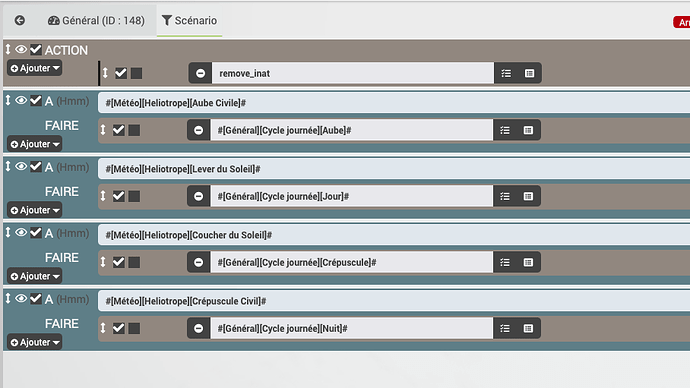Open Ajouter dropdown in ACTION block
Screen dimensions: 690x388
click(x=35, y=68)
